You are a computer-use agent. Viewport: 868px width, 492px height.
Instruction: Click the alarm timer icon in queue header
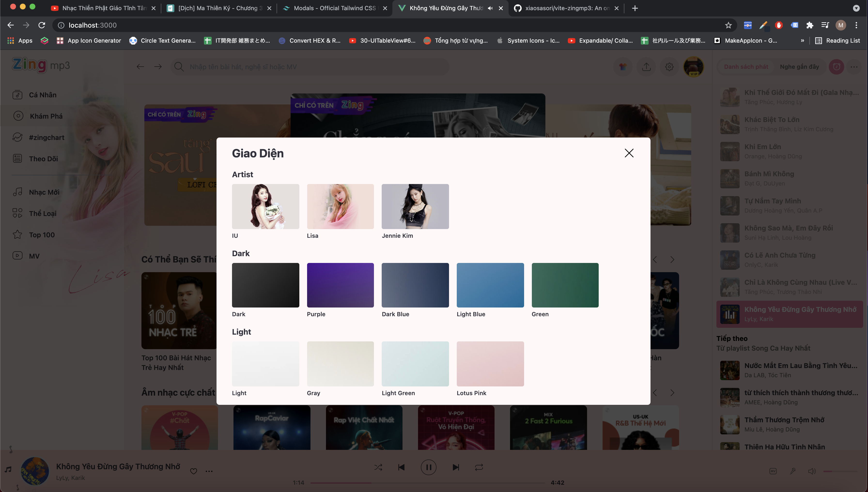point(836,67)
